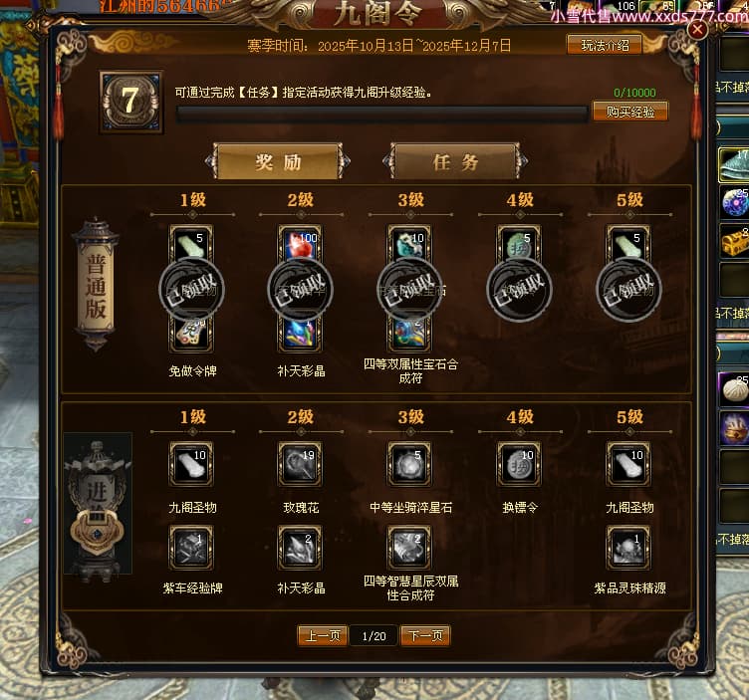Select the 玫瑰花 reward icon
The height and width of the screenshot is (700, 749).
(x=301, y=464)
